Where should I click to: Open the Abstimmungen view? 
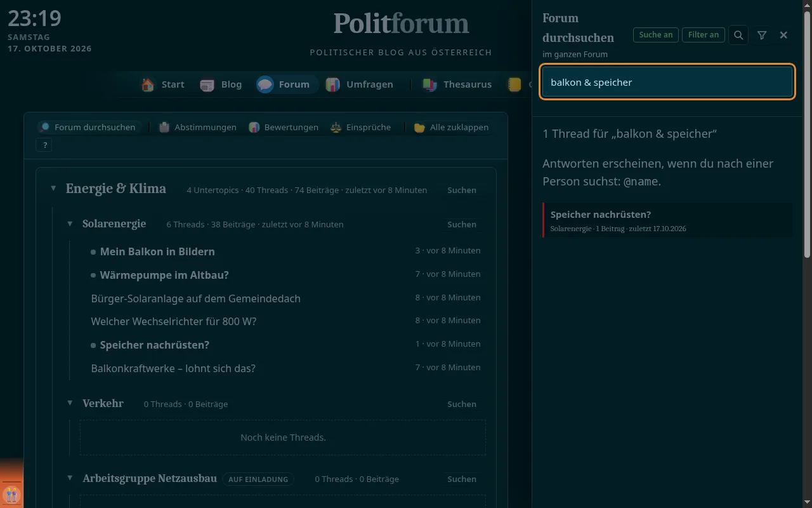(x=197, y=127)
